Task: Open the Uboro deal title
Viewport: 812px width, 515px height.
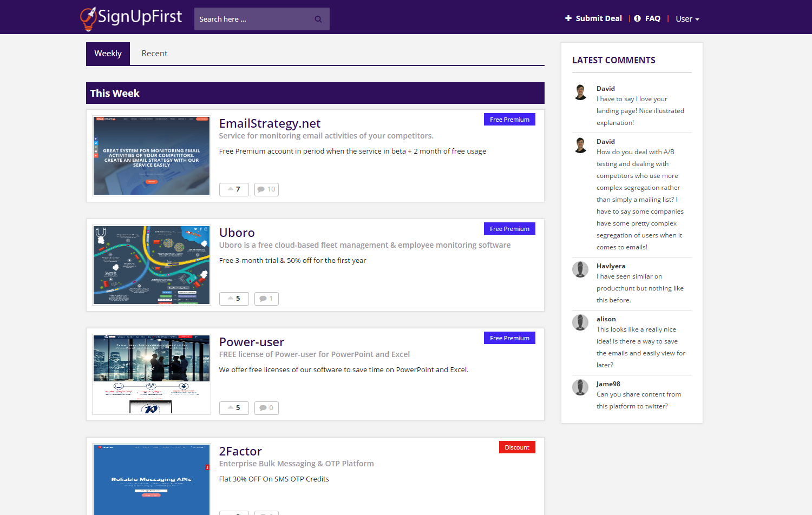Action: point(237,233)
